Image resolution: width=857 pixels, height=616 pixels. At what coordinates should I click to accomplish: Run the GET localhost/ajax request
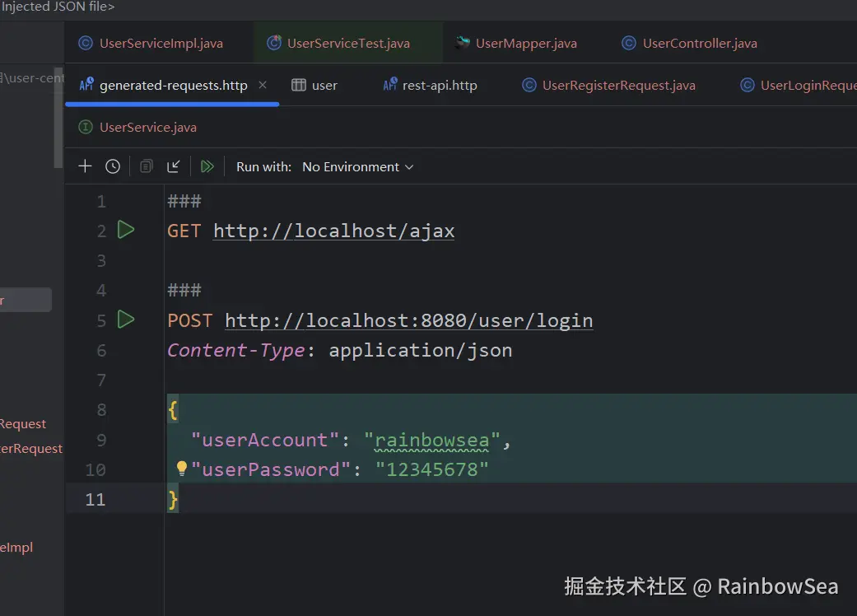(126, 230)
